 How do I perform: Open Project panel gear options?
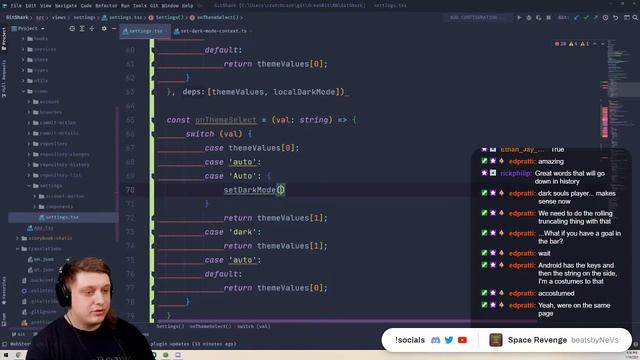(104, 29)
